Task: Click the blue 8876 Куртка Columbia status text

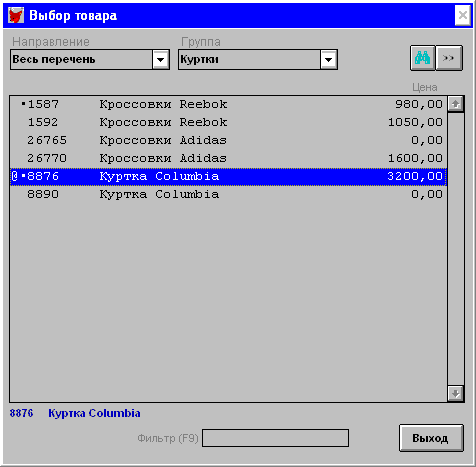Action: (75, 413)
